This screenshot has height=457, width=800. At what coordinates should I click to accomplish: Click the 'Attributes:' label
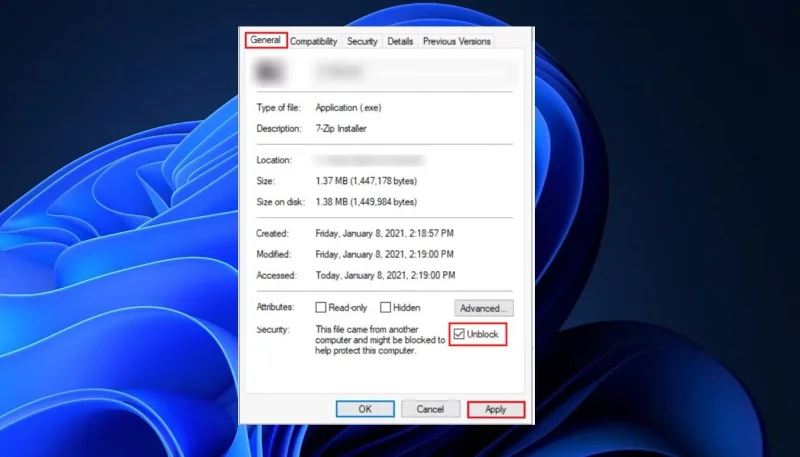(x=276, y=307)
